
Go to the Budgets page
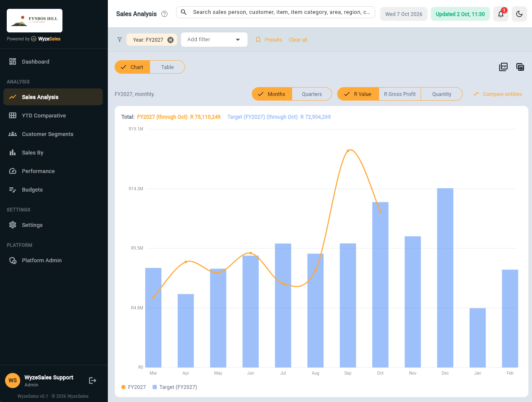[x=53, y=189]
